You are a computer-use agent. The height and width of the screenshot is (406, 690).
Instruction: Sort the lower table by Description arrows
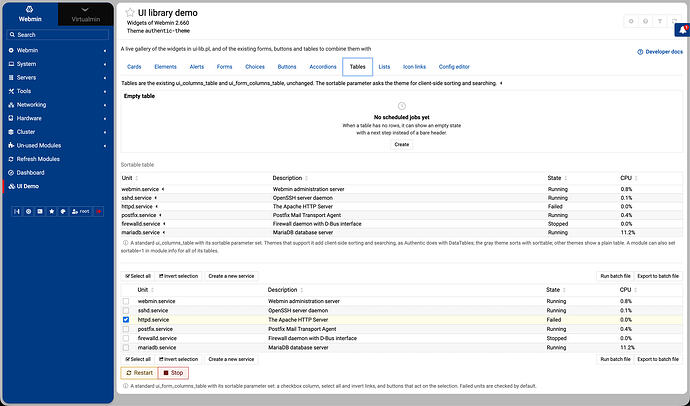pyautogui.click(x=302, y=290)
